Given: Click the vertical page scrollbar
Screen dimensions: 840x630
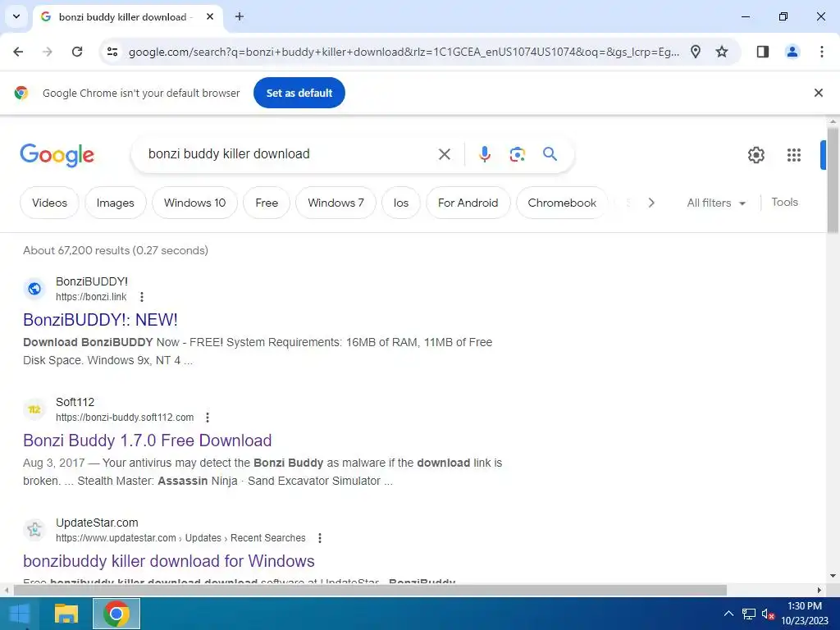Looking at the screenshot, I should click(x=833, y=180).
